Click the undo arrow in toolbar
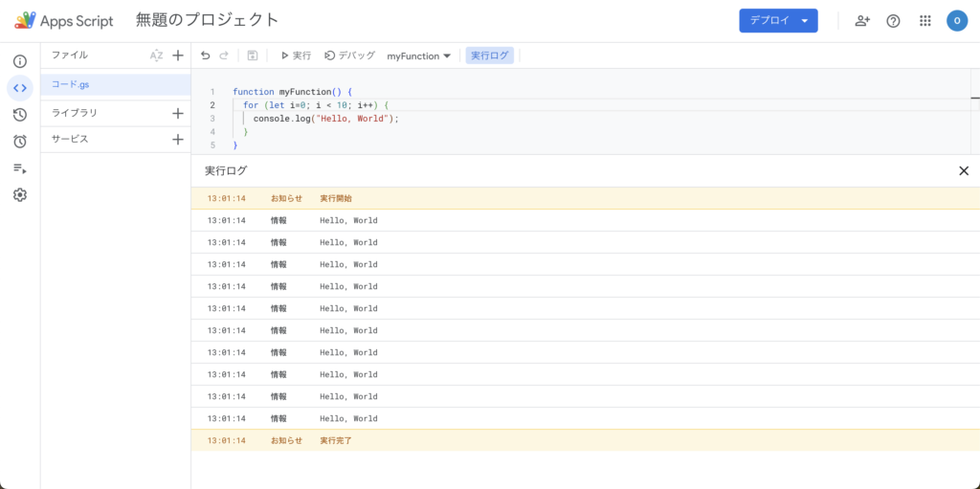 [206, 56]
